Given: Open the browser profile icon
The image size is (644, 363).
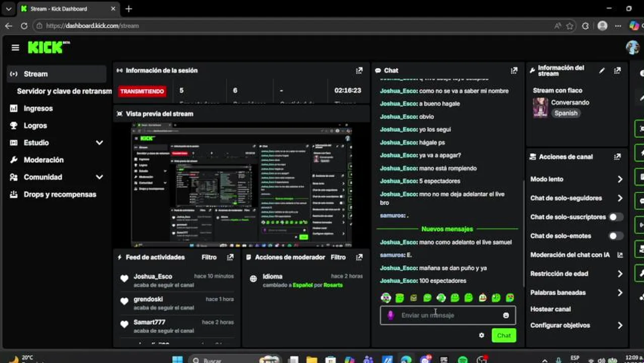Looking at the screenshot, I should point(602,26).
